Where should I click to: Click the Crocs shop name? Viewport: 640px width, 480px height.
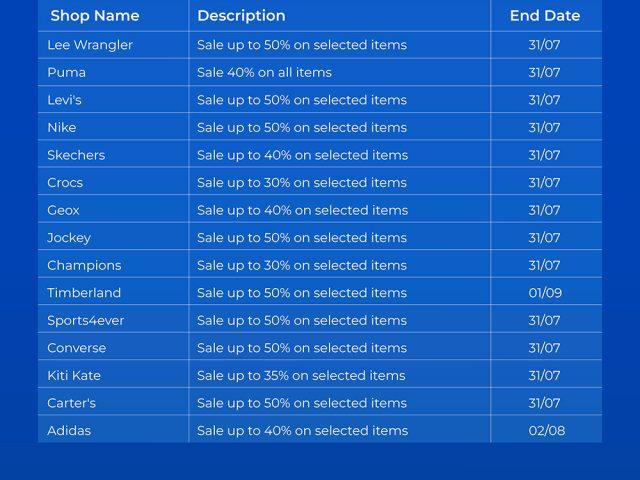click(x=65, y=183)
